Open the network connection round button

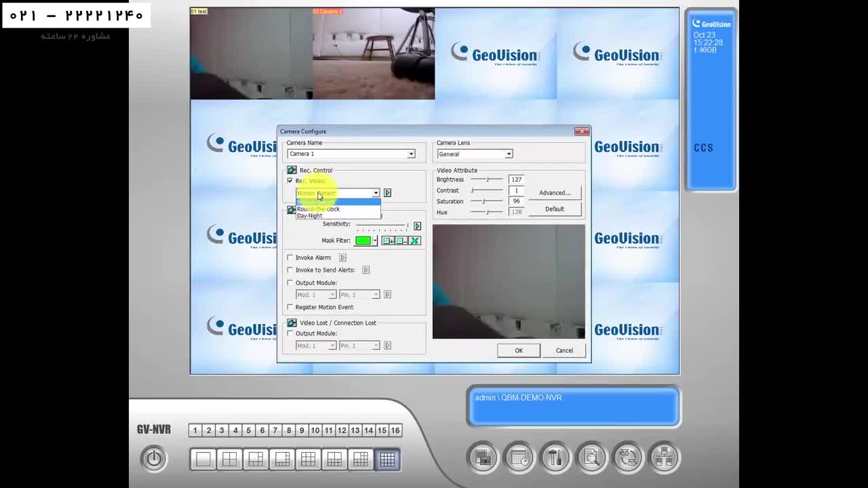click(664, 458)
